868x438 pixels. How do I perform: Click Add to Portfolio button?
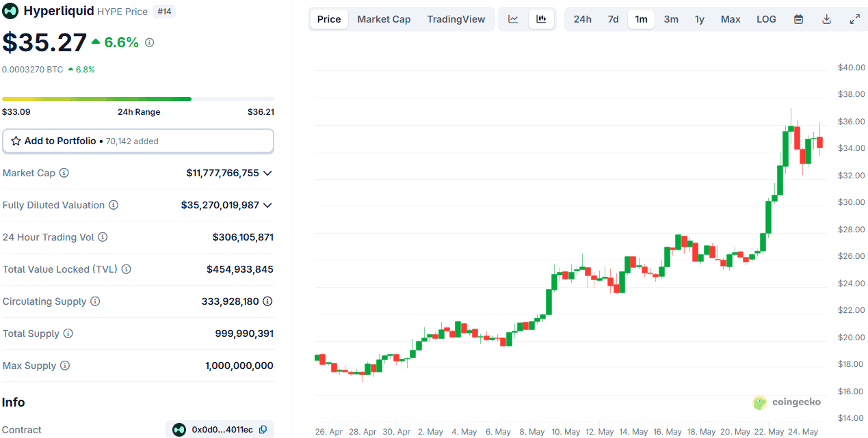(137, 141)
